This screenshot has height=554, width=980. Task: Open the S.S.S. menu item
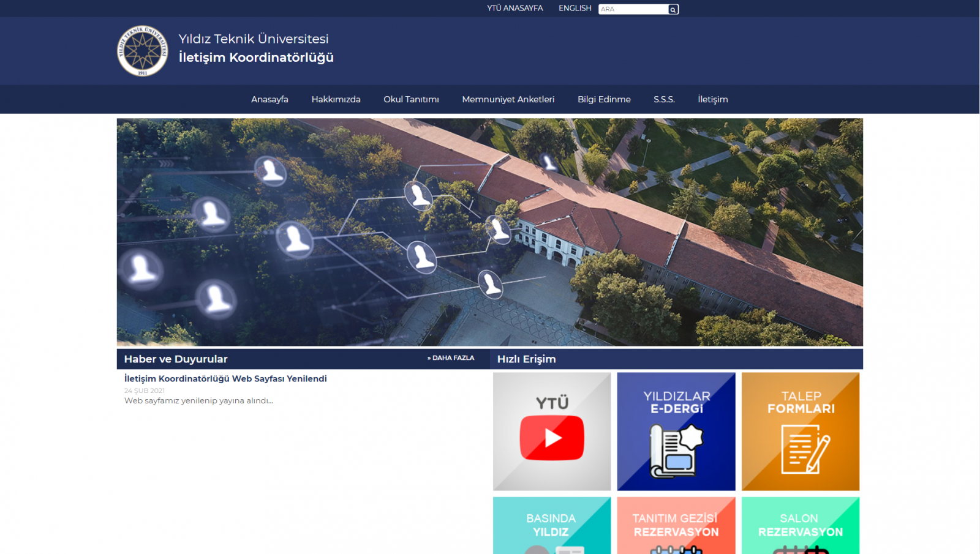click(x=664, y=99)
